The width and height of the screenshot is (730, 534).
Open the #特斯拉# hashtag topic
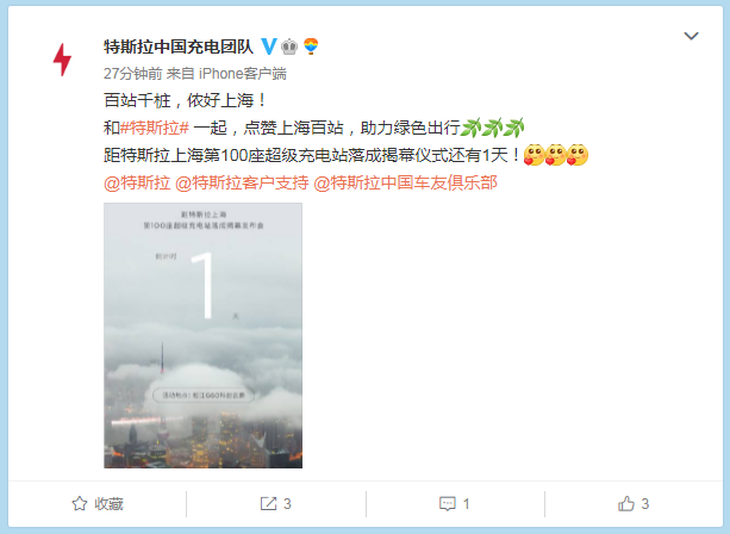155,128
